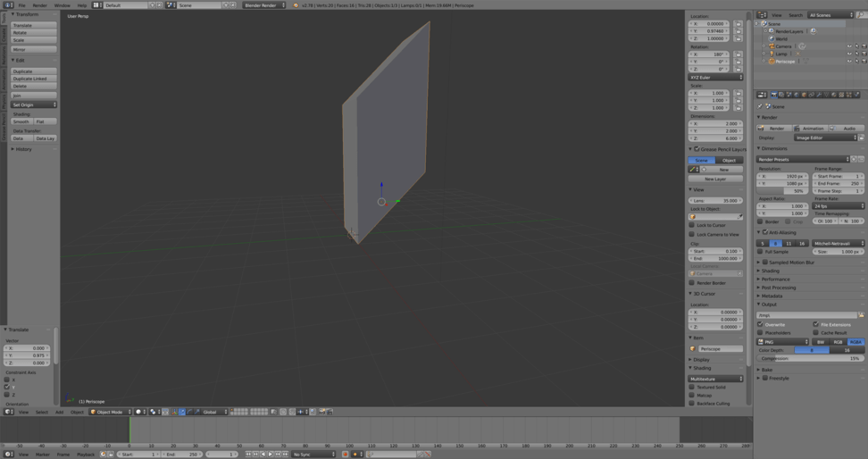Click the auto keyframe record button

pyautogui.click(x=345, y=454)
